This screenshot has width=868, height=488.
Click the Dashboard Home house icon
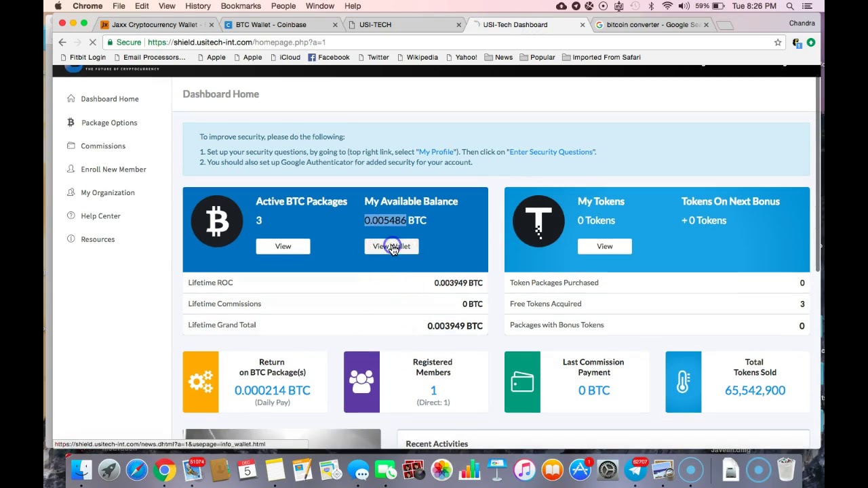click(71, 99)
